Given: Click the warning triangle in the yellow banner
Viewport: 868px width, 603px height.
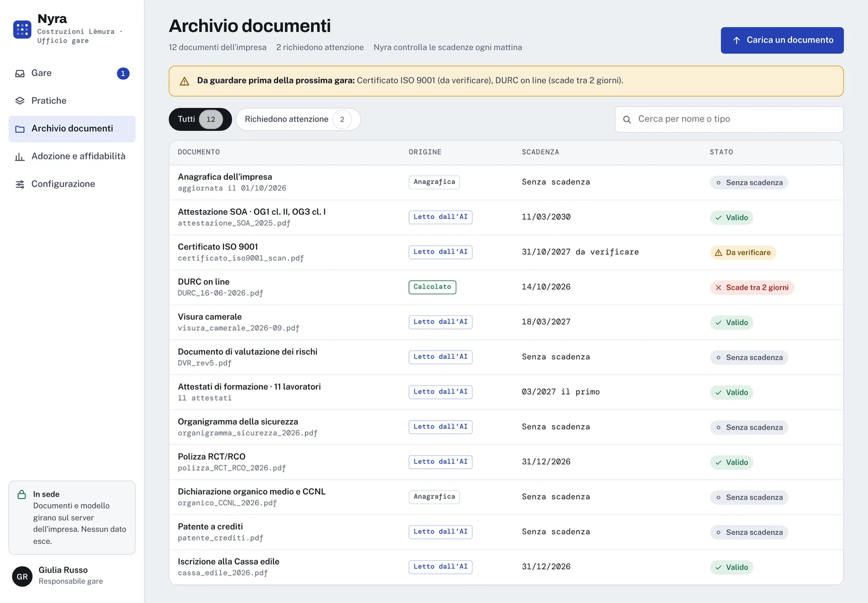Looking at the screenshot, I should [184, 81].
